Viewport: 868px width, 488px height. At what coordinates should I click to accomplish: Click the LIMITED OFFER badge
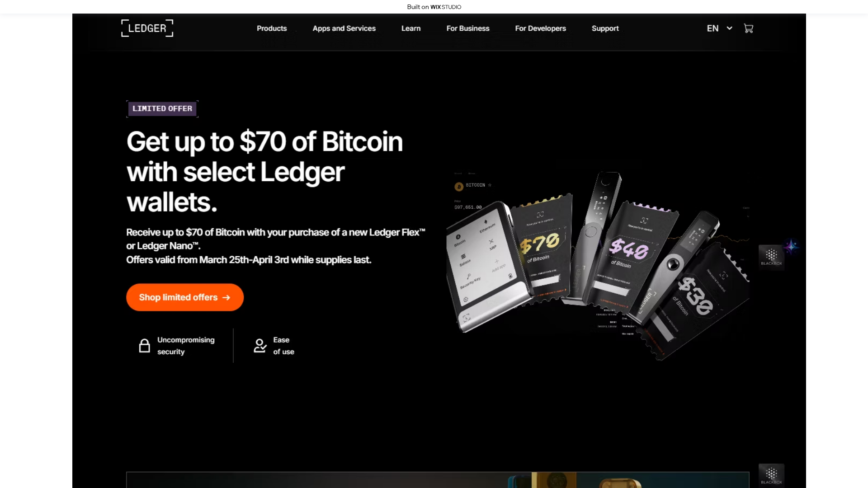coord(162,109)
